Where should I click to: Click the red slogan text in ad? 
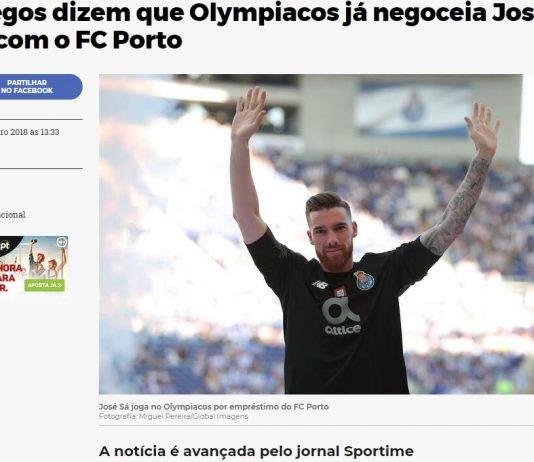[11, 277]
